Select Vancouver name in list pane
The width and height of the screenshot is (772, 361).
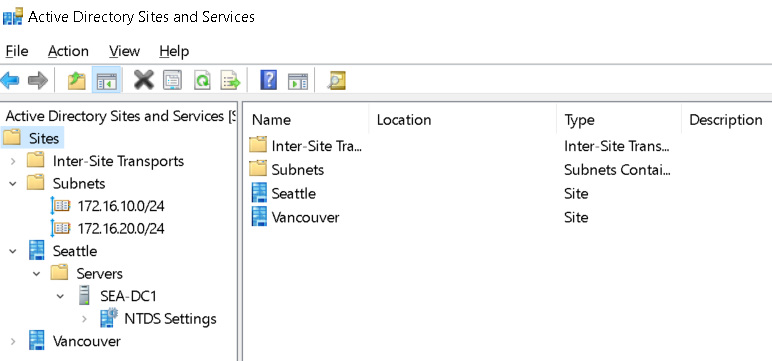coord(305,217)
